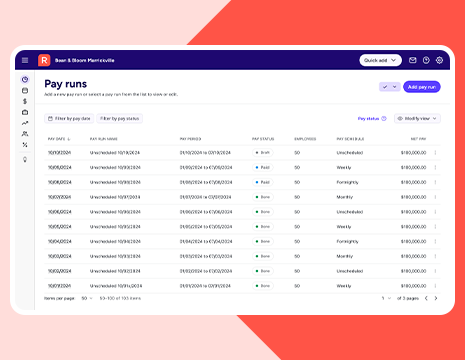Image resolution: width=465 pixels, height=360 pixels.
Task: Click net pay in the 10/02/2024 row
Action: pos(413,271)
